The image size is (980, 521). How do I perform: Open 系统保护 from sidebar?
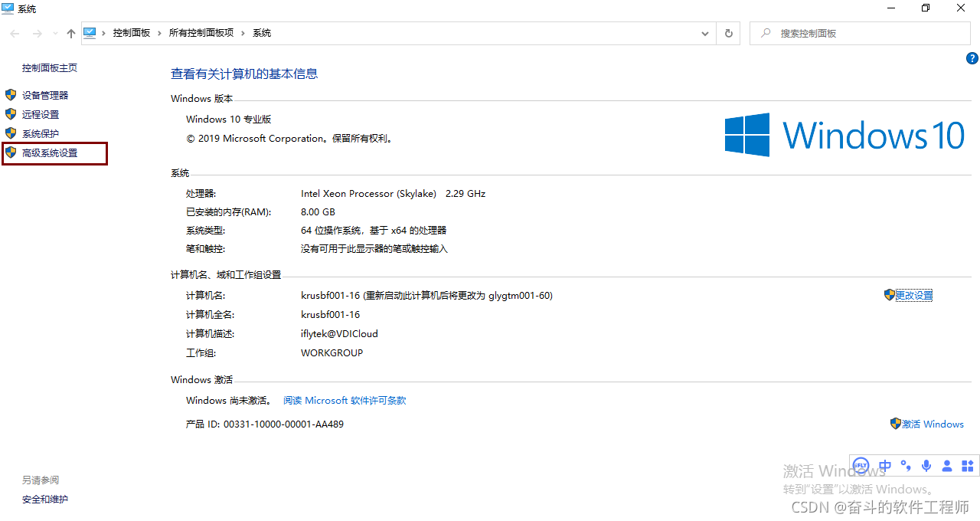[41, 133]
